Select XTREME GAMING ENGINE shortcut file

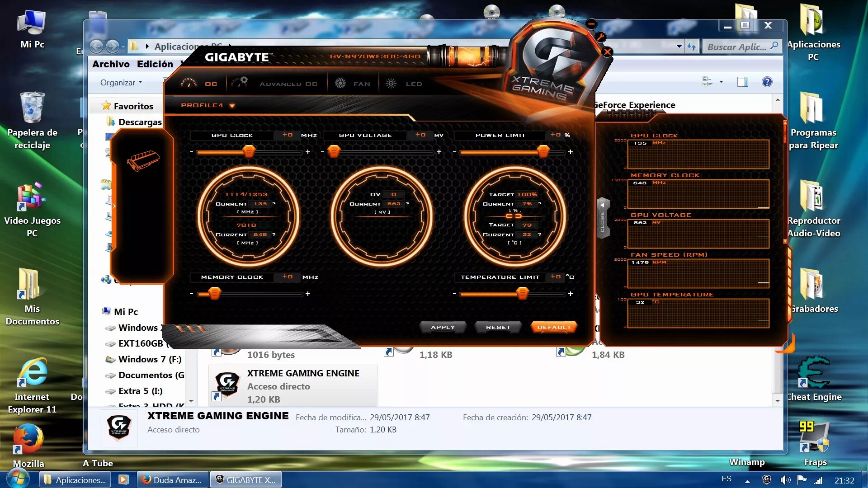(x=293, y=386)
